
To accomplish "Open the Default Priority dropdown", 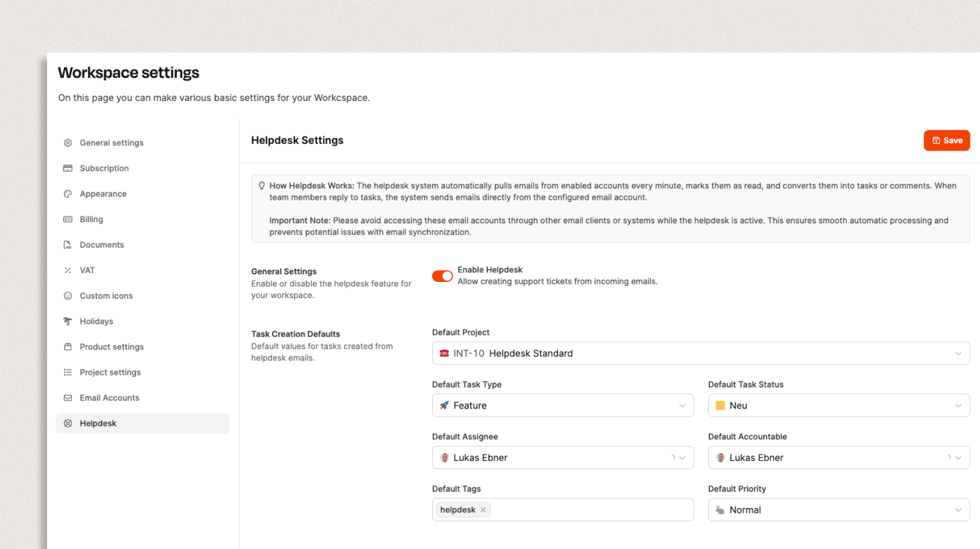I will pos(839,510).
